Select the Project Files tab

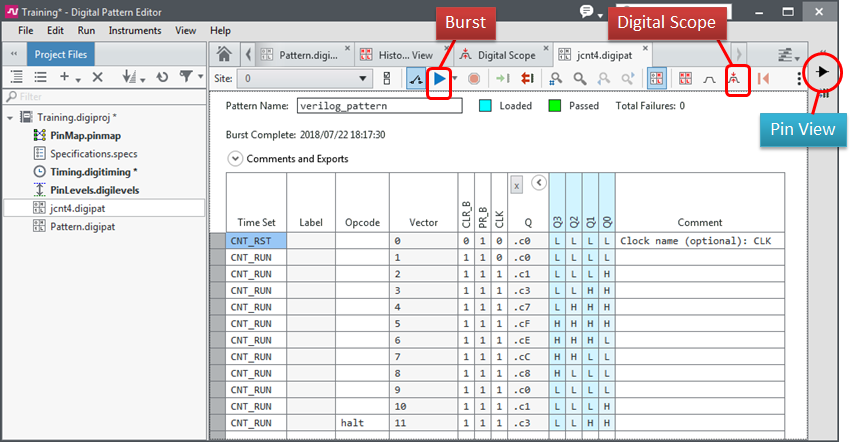click(x=60, y=54)
